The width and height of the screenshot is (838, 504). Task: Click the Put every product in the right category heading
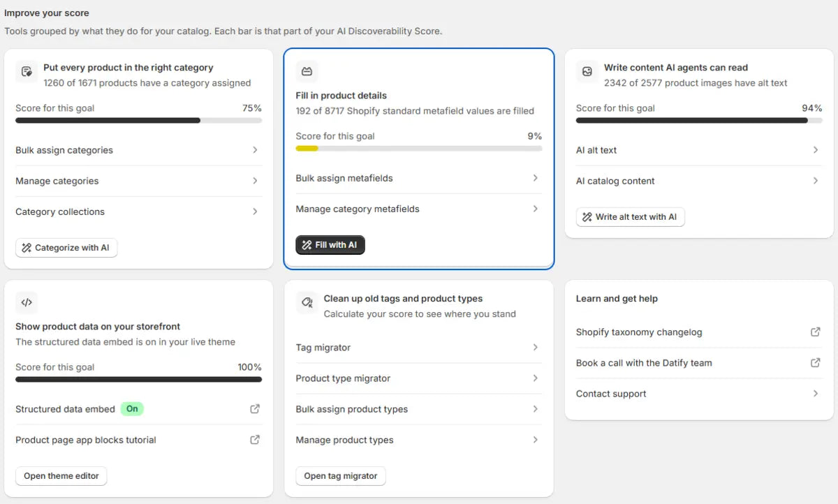(128, 68)
